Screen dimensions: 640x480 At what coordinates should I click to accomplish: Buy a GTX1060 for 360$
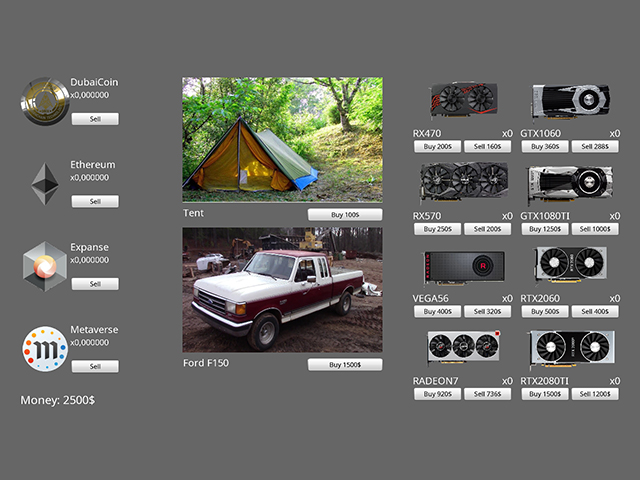pos(545,146)
